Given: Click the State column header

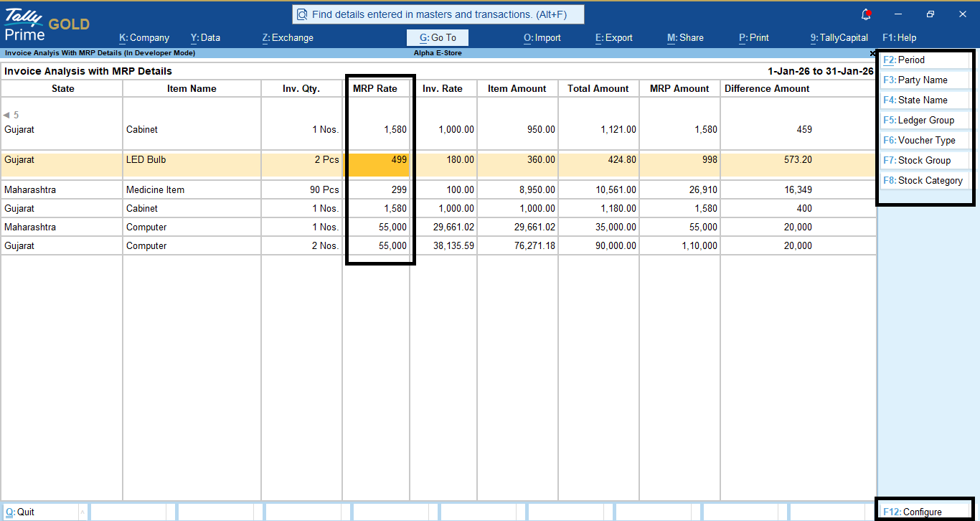Looking at the screenshot, I should click(x=62, y=89).
